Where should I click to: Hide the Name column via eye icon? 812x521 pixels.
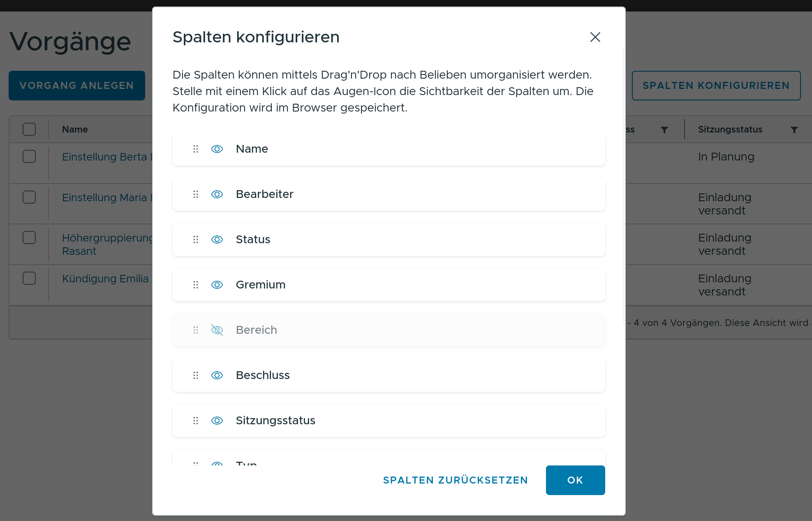[217, 149]
